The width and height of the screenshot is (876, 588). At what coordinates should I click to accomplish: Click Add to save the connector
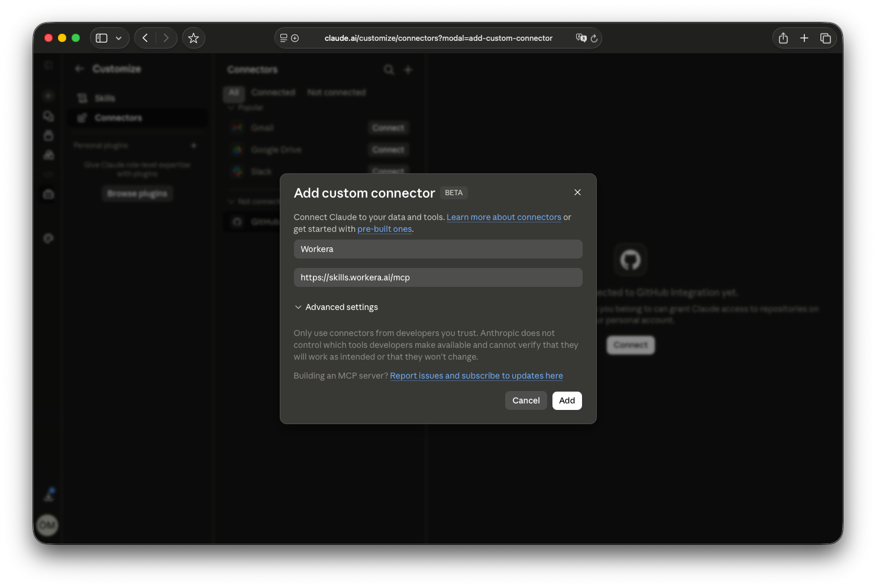[567, 400]
